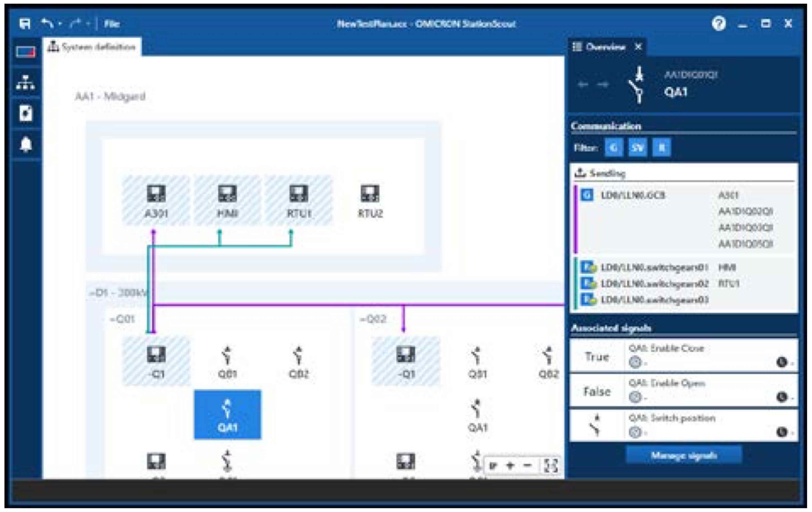Click the AA1D1Q03Q1 receiver entry
812x512 pixels.
pos(745,228)
